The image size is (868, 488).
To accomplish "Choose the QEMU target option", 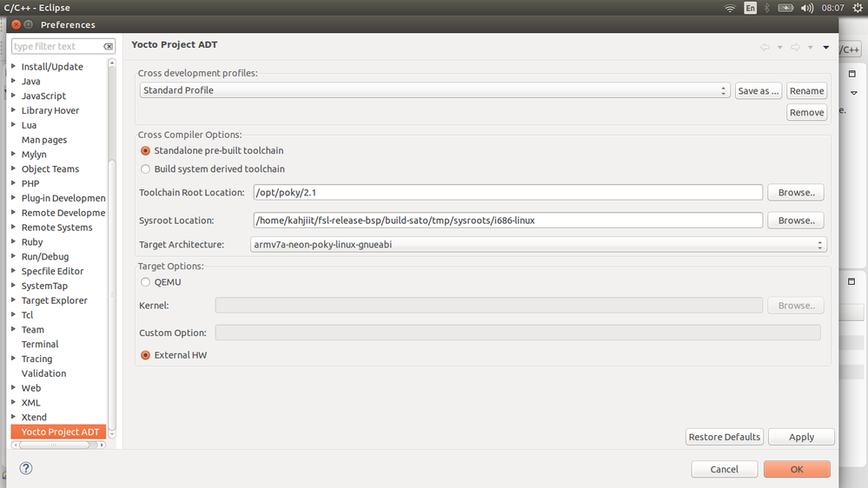I will click(146, 281).
